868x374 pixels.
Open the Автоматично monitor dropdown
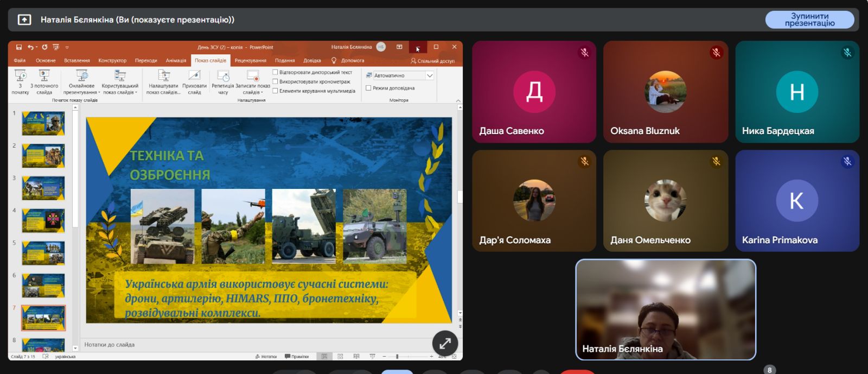(429, 75)
